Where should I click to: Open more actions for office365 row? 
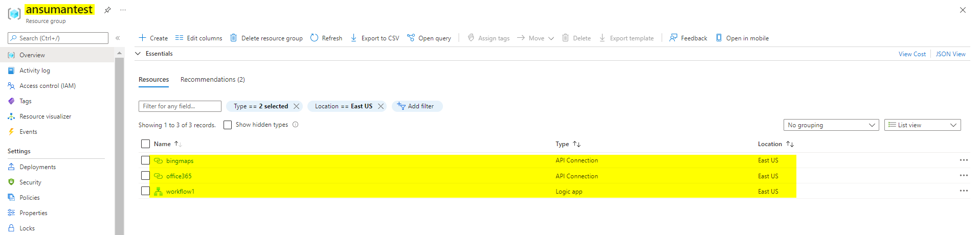[x=964, y=176]
